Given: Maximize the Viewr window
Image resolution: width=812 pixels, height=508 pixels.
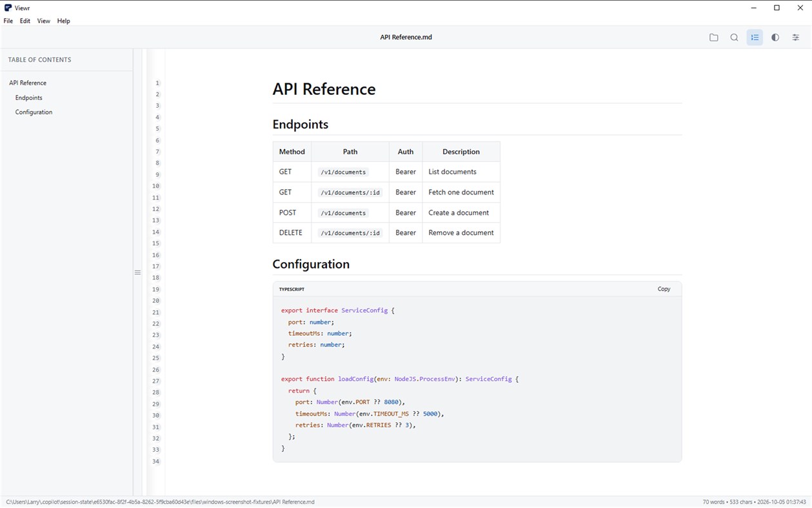Looking at the screenshot, I should [x=777, y=8].
